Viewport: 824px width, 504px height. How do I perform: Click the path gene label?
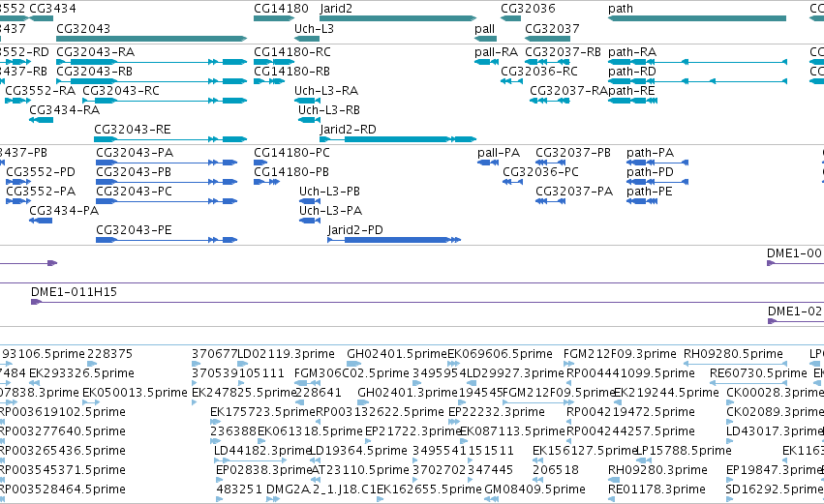[x=620, y=9]
